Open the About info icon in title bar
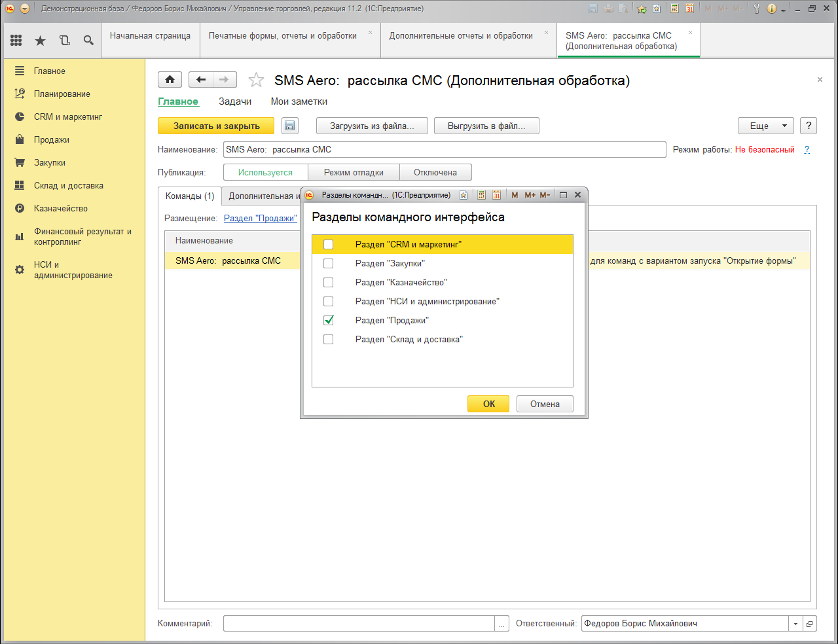The image size is (838, 644). [771, 9]
